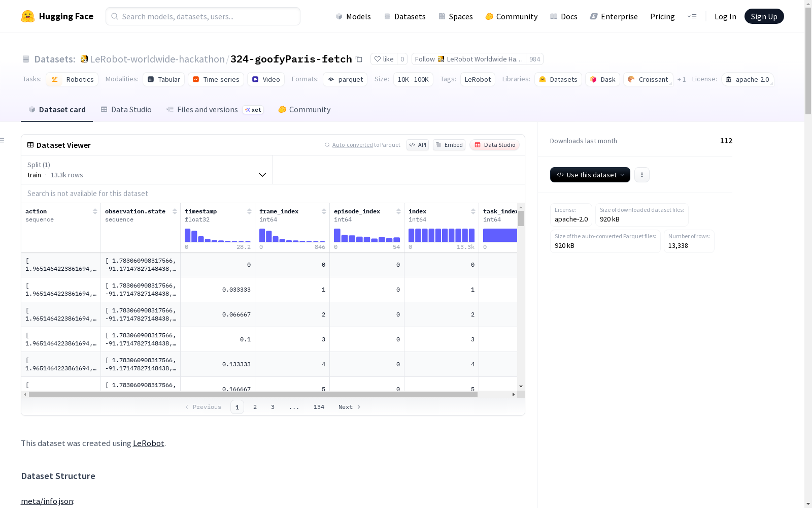This screenshot has width=812, height=508.
Task: Expand the Split train dropdown
Action: [147, 170]
